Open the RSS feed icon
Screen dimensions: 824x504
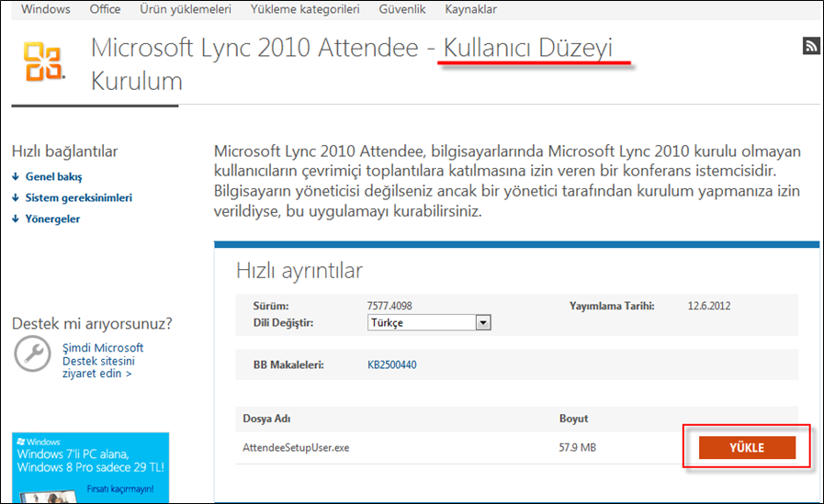[x=811, y=46]
